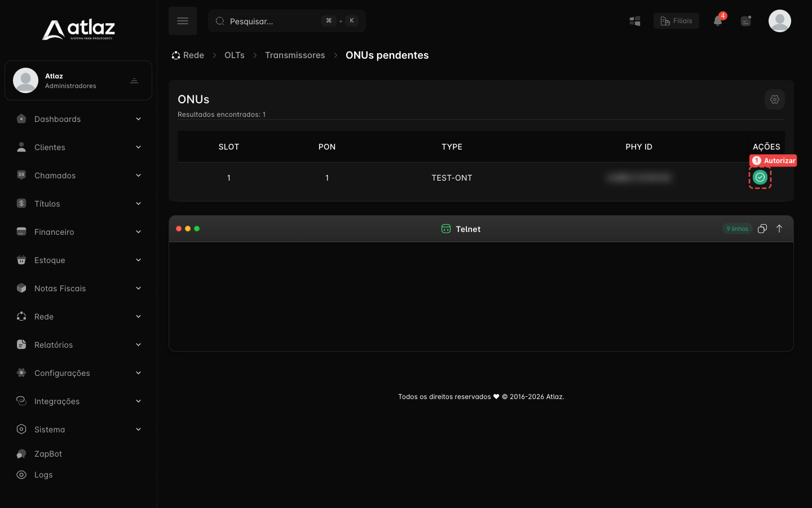The width and height of the screenshot is (812, 508).
Task: Open the chat icon next to the bell
Action: [746, 21]
